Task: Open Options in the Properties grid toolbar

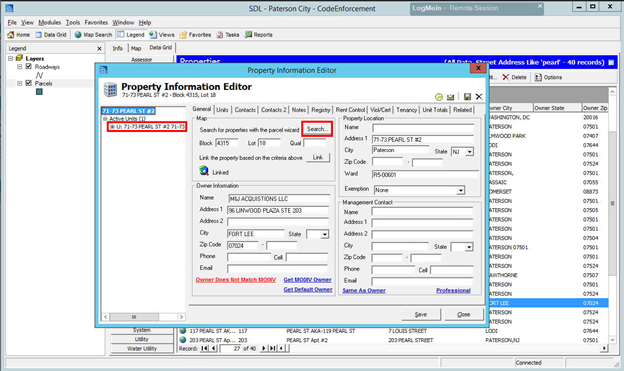Action: 548,77
